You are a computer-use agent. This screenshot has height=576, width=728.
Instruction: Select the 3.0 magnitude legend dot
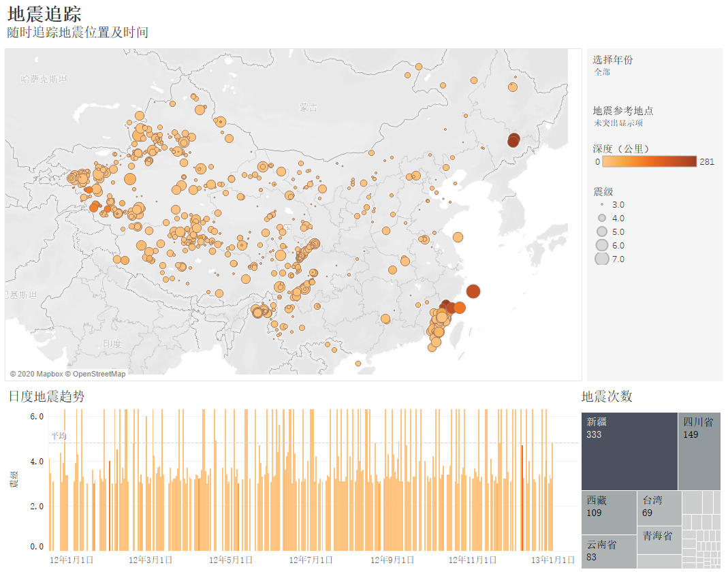tap(602, 204)
